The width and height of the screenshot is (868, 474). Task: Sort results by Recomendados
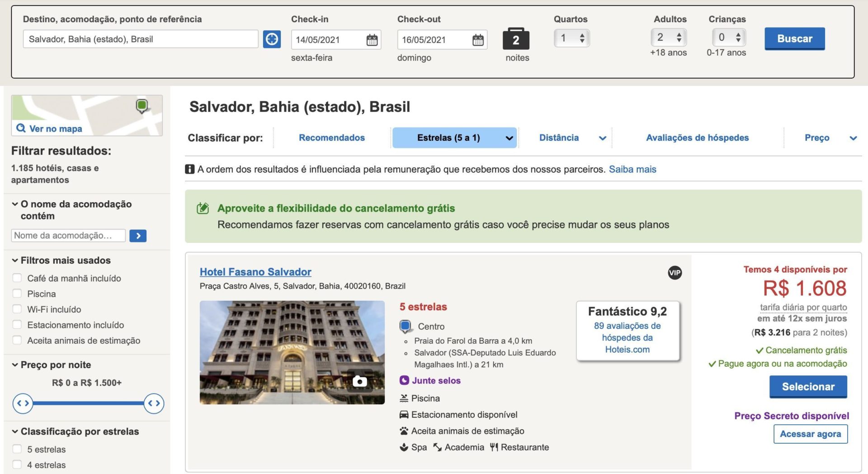tap(331, 137)
